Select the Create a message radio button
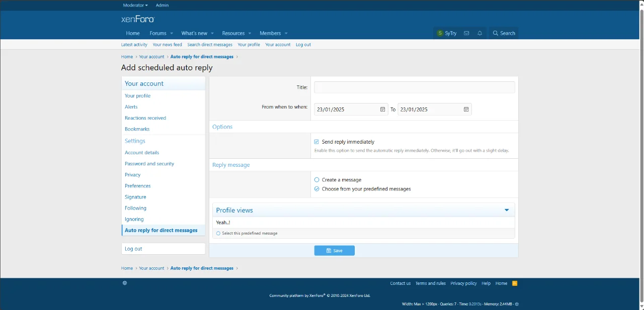Image resolution: width=644 pixels, height=310 pixels. pos(316,179)
